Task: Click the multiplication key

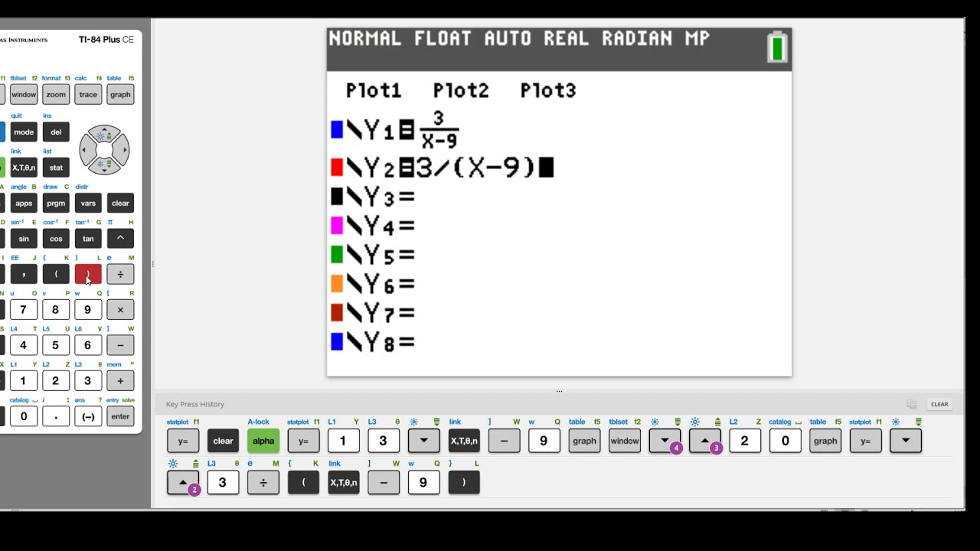Action: (120, 310)
